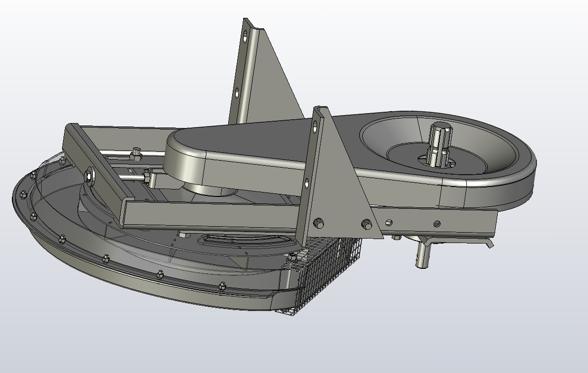
Task: Click the wire mesh guard on the deck
Action: click(x=325, y=271)
